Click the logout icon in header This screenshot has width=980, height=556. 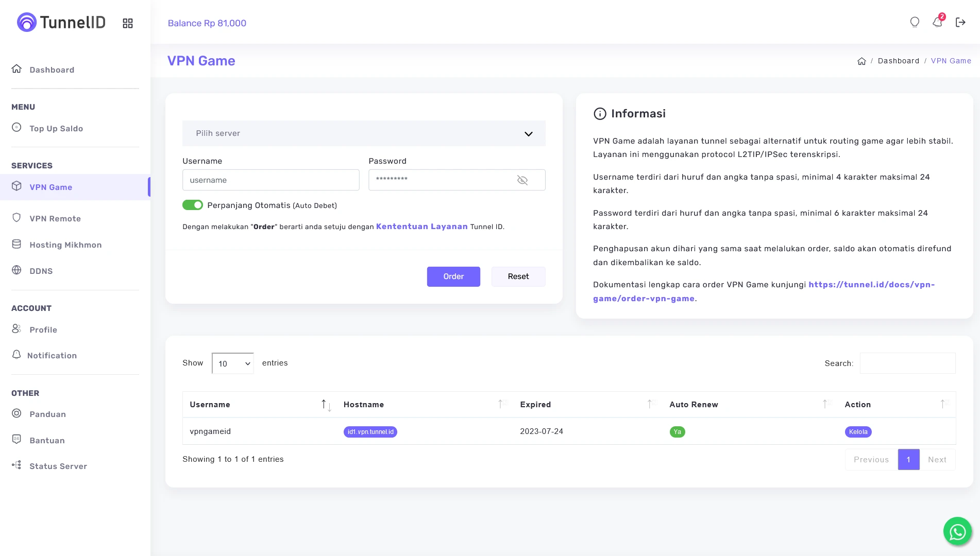pos(960,22)
